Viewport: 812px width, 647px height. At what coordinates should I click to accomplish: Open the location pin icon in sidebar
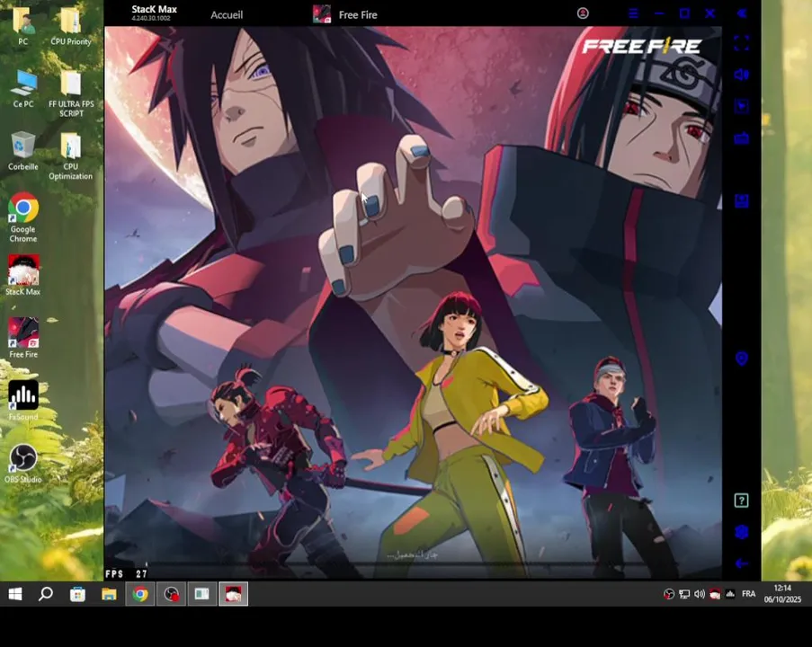click(742, 359)
